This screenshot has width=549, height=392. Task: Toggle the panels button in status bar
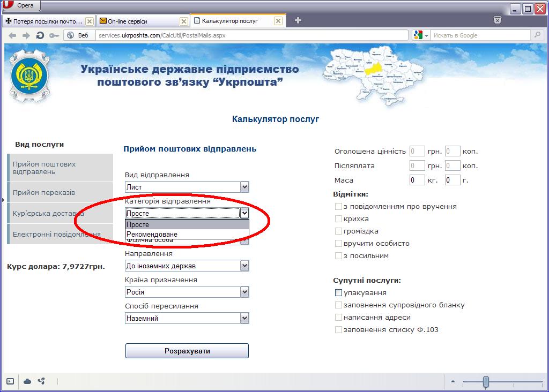(x=10, y=381)
